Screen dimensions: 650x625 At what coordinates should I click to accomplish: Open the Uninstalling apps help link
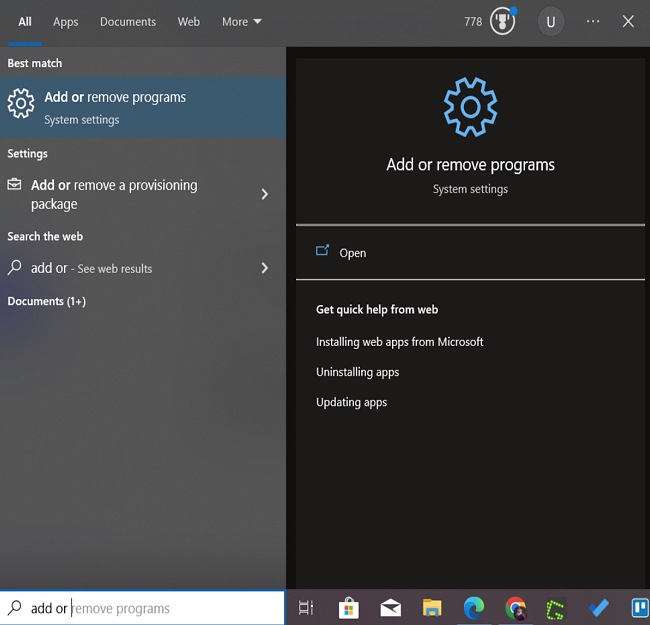pyautogui.click(x=357, y=372)
